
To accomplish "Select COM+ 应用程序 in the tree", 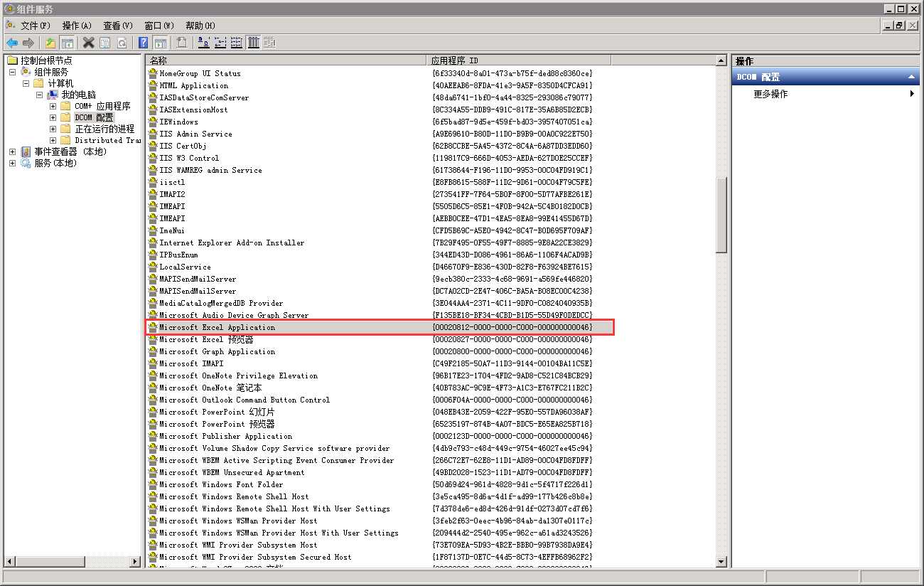I will coord(102,106).
